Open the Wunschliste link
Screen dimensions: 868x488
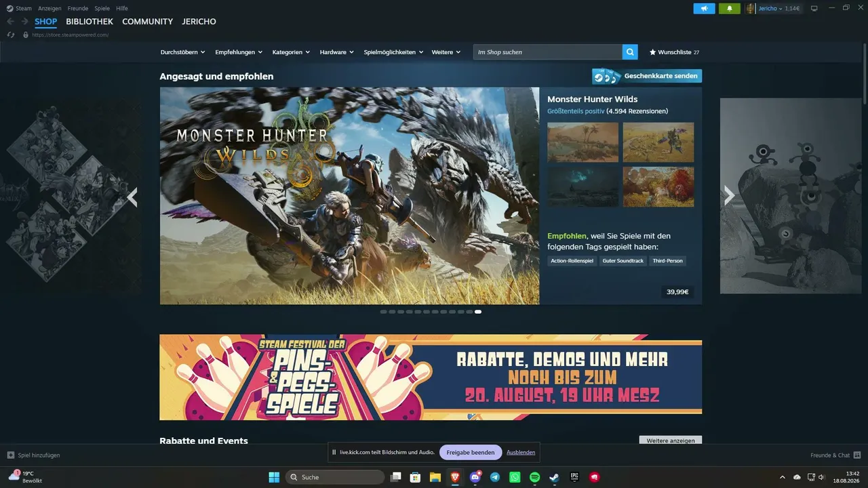674,52
